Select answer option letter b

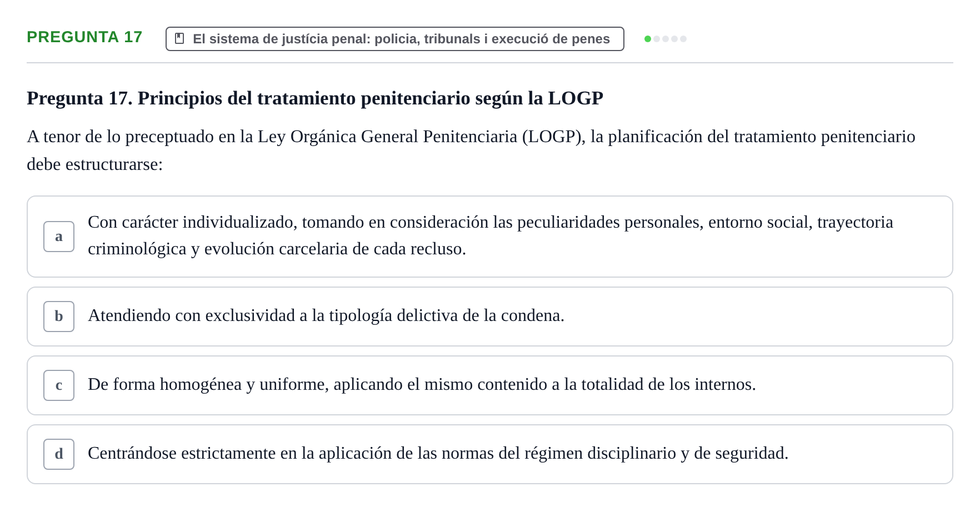pos(59,317)
